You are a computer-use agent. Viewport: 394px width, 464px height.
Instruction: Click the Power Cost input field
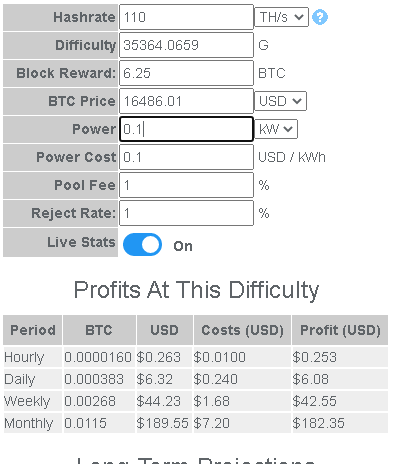[x=186, y=157]
